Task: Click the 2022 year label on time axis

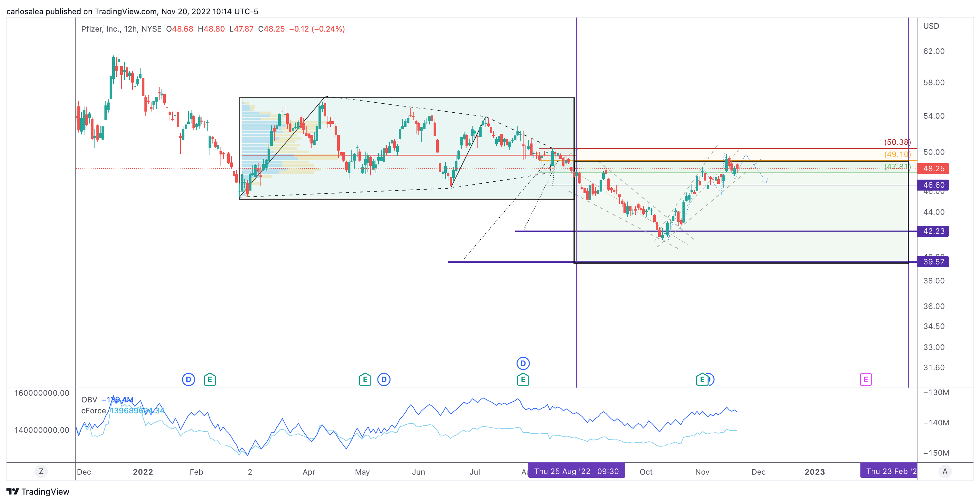Action: (x=143, y=472)
